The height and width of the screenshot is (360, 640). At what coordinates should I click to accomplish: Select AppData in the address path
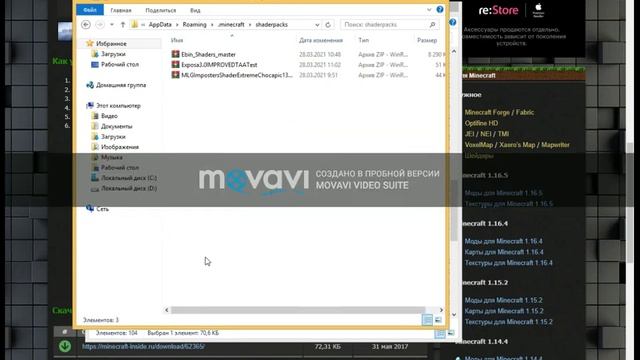coord(160,24)
